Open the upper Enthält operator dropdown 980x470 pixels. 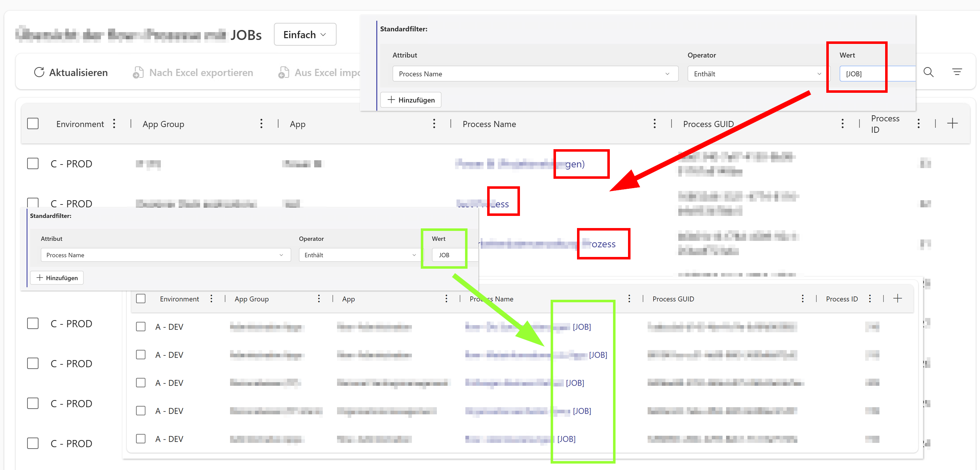click(x=757, y=74)
